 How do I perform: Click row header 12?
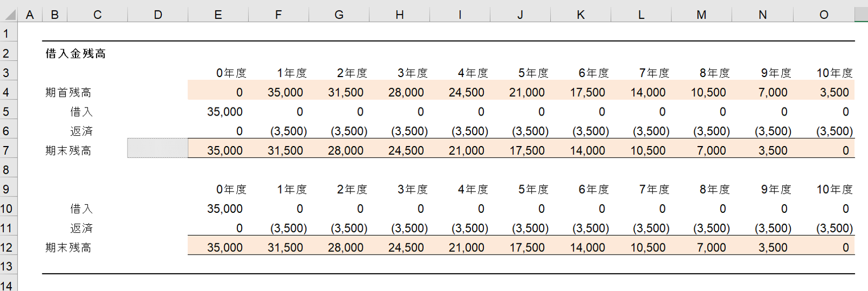click(x=7, y=248)
